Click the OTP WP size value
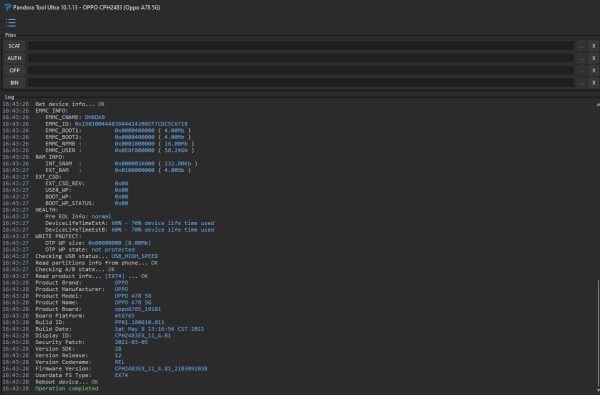The height and width of the screenshot is (395, 600). [120, 243]
